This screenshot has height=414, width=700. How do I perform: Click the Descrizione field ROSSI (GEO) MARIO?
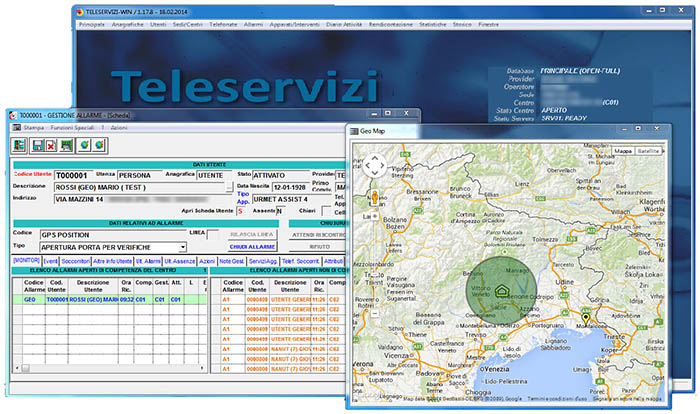coord(139,188)
